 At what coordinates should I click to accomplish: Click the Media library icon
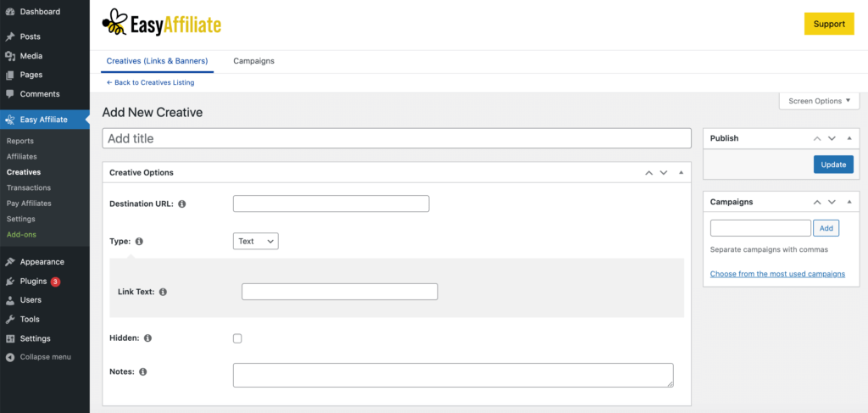[10, 56]
